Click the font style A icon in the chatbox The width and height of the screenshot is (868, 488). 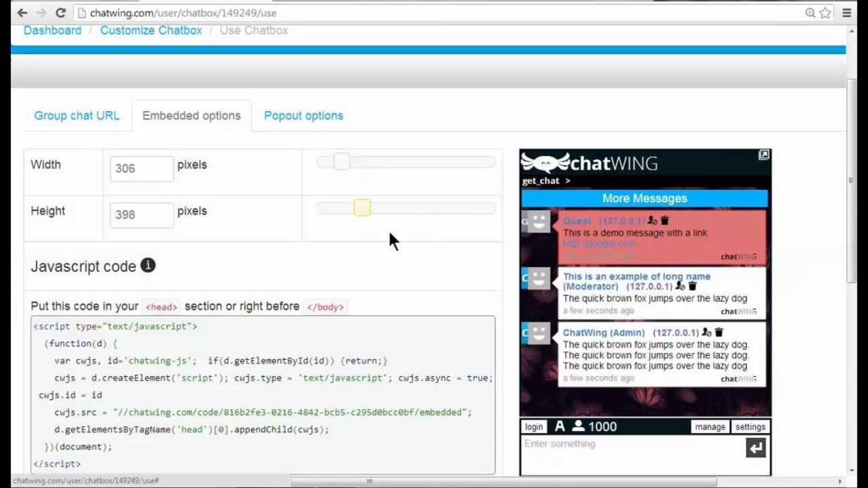[559, 427]
